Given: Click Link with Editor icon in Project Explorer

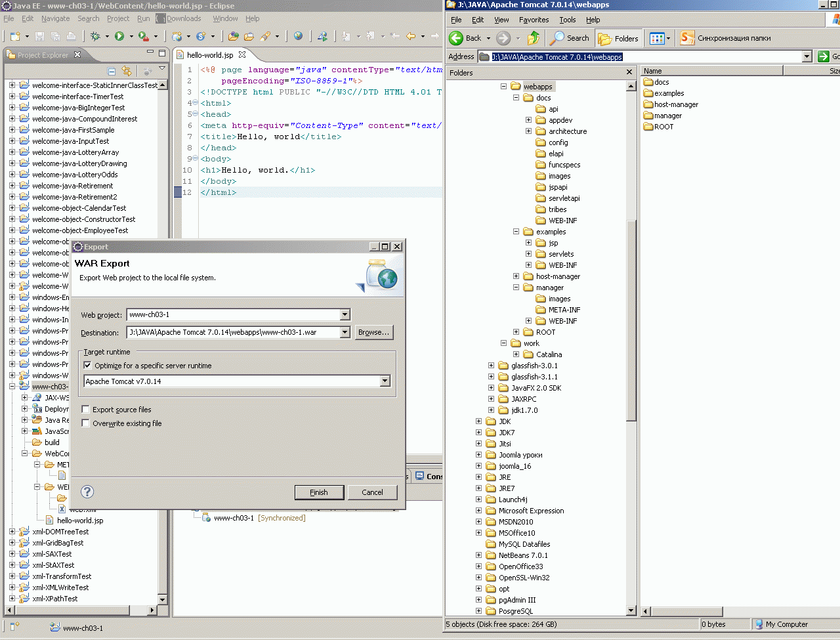Looking at the screenshot, I should click(127, 71).
